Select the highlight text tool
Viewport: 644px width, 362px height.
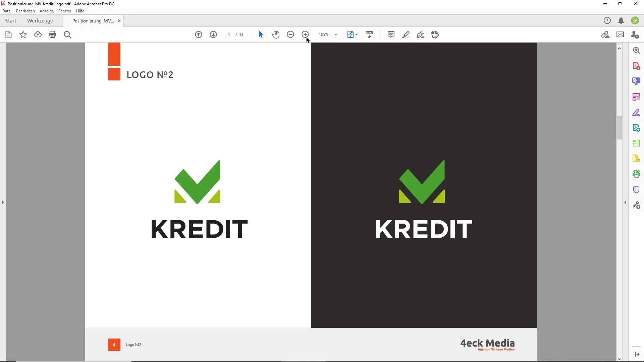point(406,35)
